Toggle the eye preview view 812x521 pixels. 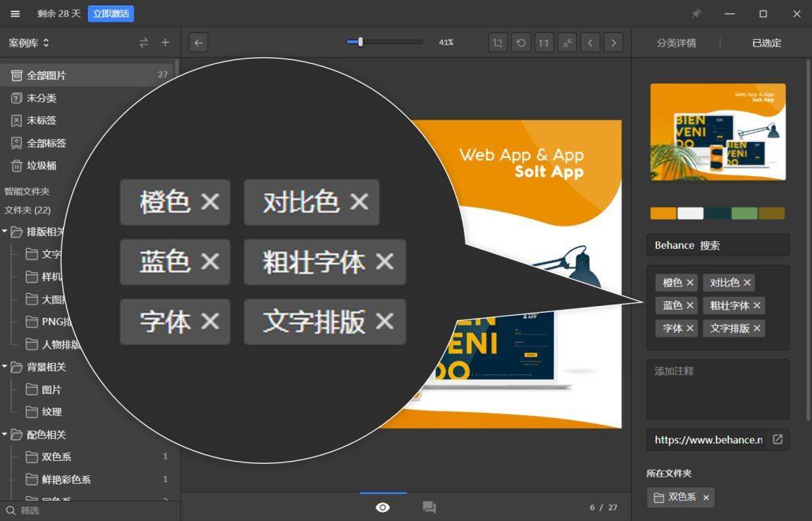[x=383, y=507]
